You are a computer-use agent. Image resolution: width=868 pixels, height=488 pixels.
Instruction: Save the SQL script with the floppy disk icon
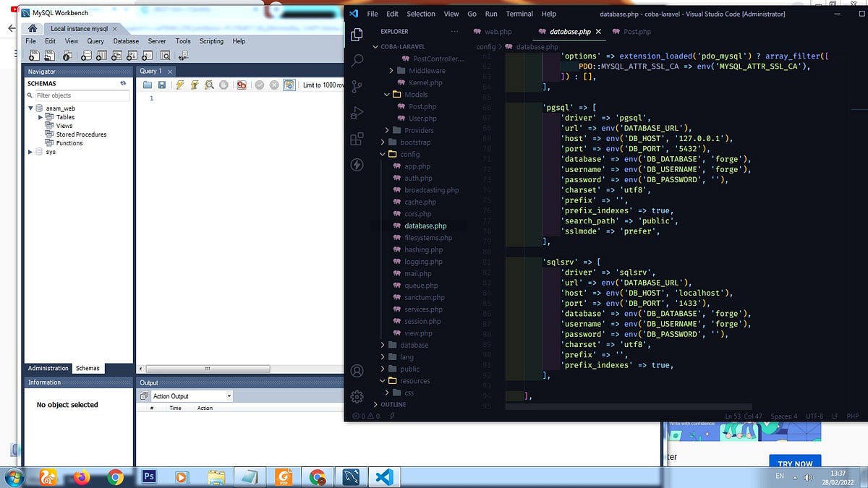161,85
